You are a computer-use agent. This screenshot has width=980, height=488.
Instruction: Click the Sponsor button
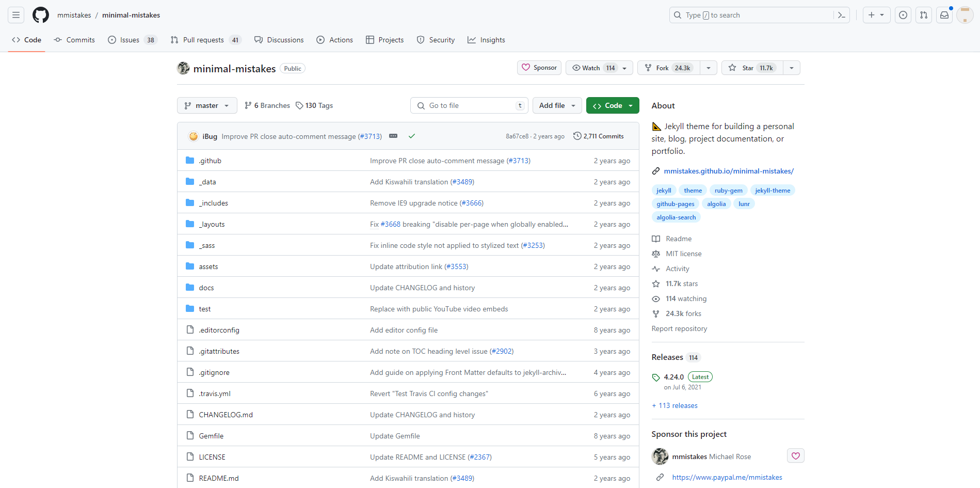tap(539, 68)
